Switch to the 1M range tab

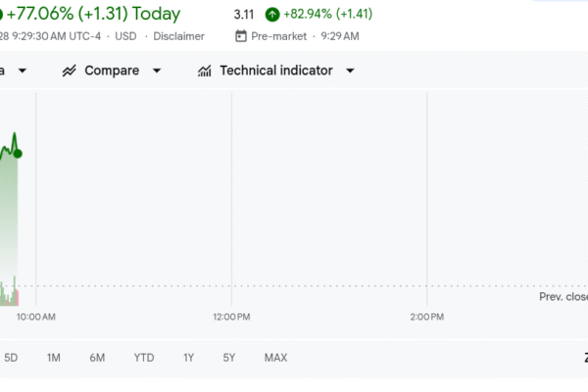(x=54, y=358)
